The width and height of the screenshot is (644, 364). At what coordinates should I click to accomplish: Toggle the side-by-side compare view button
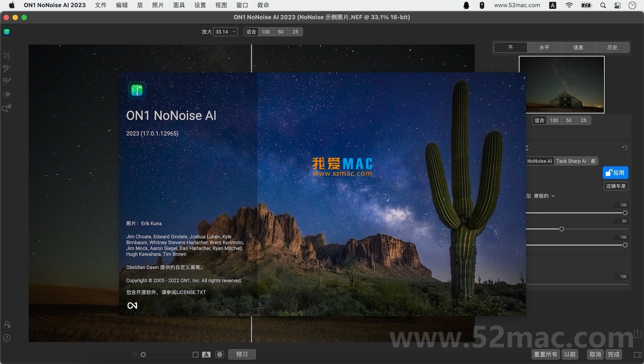(195, 354)
